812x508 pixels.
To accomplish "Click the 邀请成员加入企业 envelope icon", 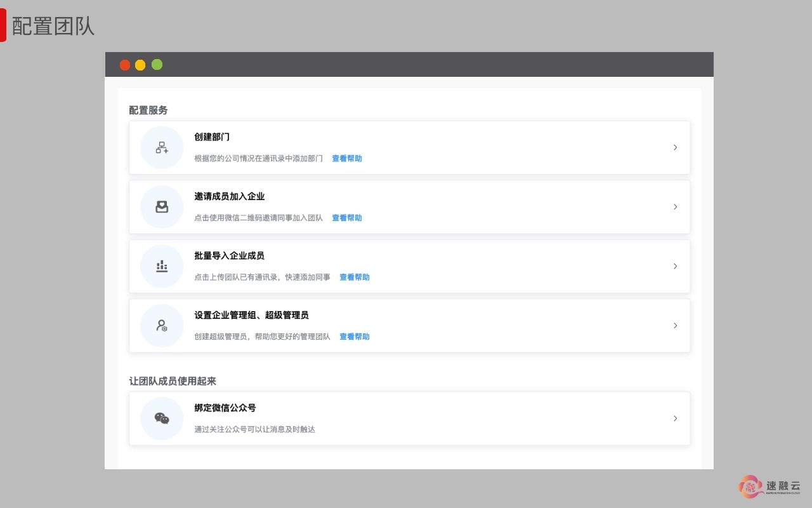I will point(162,206).
